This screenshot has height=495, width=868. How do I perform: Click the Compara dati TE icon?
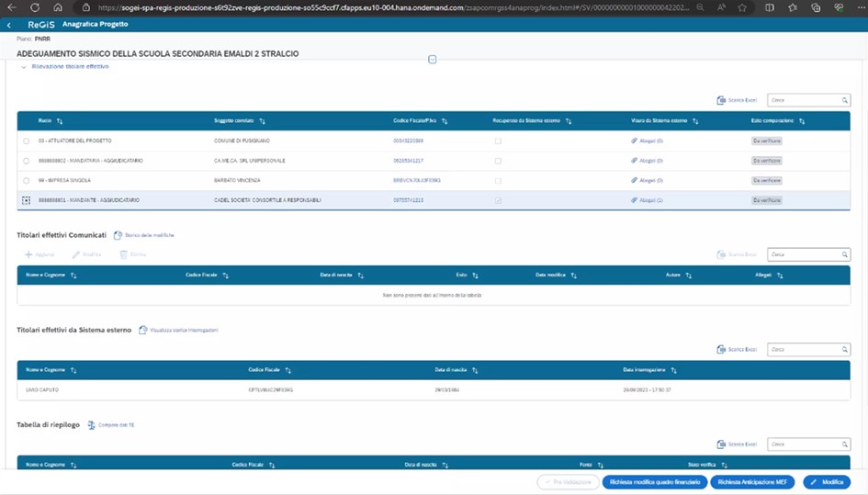(91, 425)
